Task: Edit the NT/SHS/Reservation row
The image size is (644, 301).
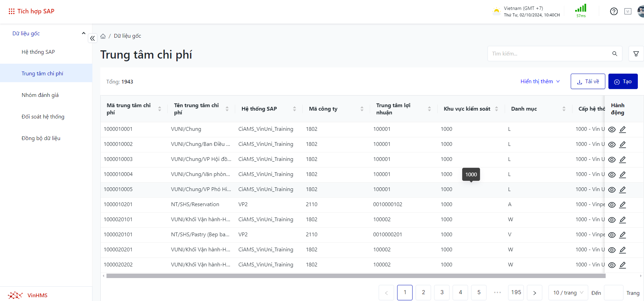Action: [x=622, y=205]
